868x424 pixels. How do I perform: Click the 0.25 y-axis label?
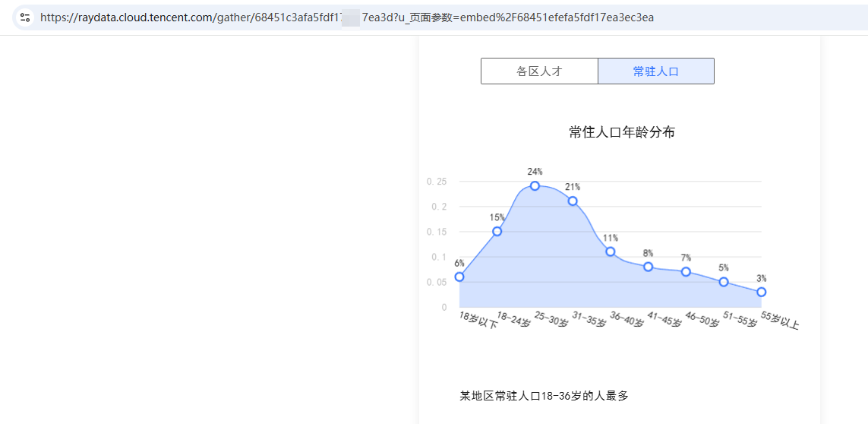[x=437, y=182]
